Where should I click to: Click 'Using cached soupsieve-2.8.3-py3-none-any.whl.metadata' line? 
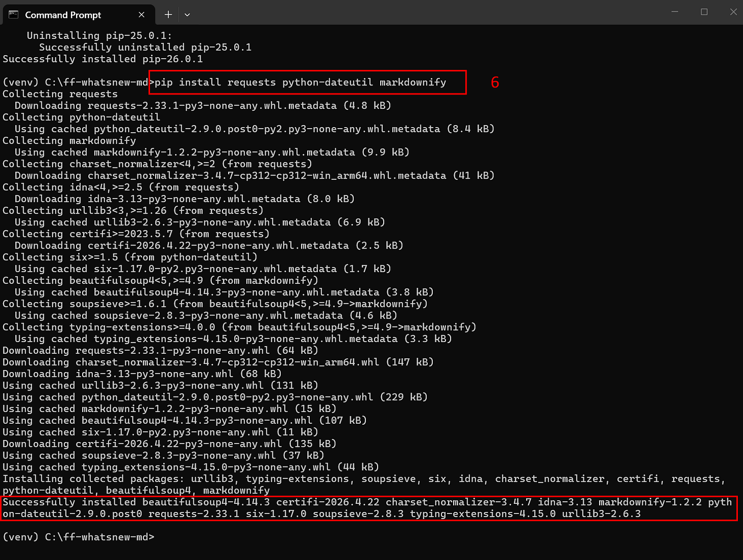206,315
